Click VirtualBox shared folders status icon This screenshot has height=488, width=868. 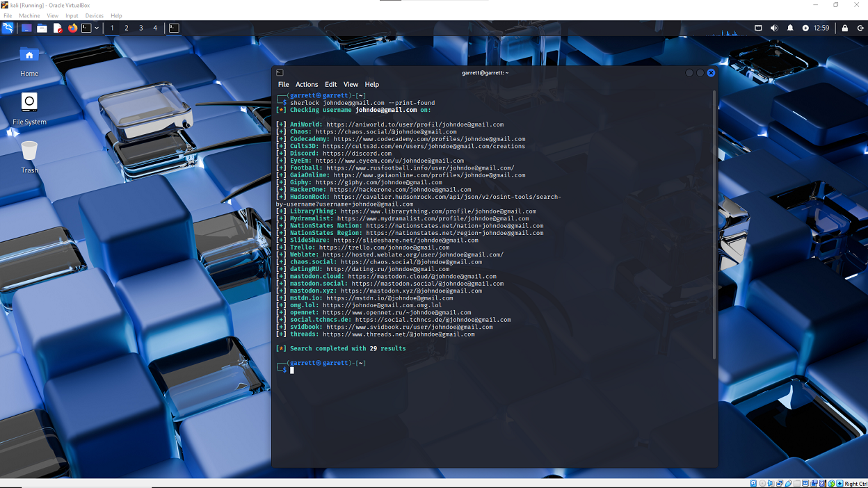pyautogui.click(x=797, y=483)
